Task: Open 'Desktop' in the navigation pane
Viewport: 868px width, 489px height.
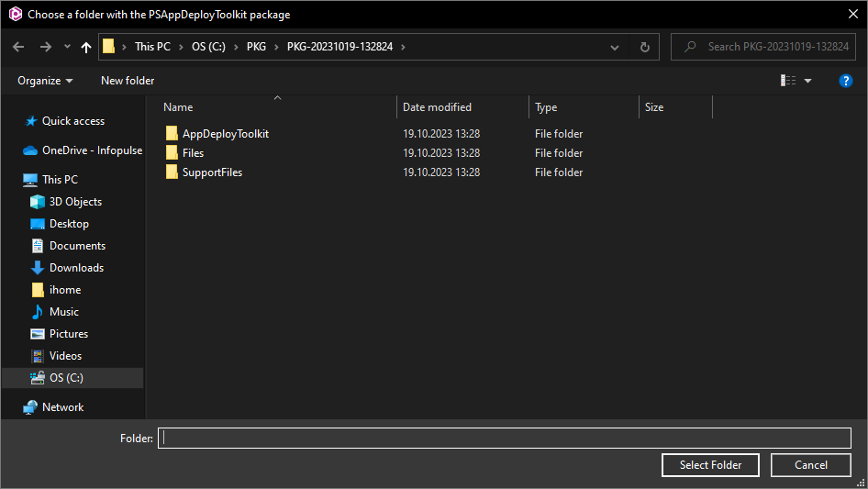Action: click(x=69, y=224)
